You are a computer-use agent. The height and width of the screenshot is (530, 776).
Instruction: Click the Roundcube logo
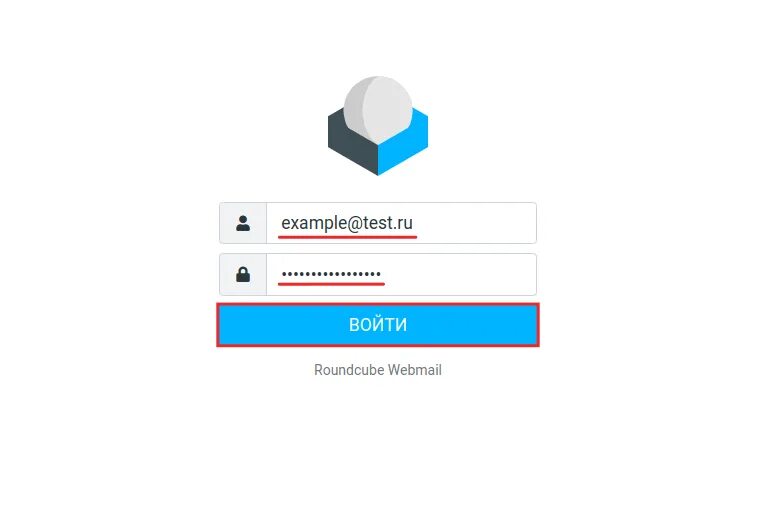(378, 126)
